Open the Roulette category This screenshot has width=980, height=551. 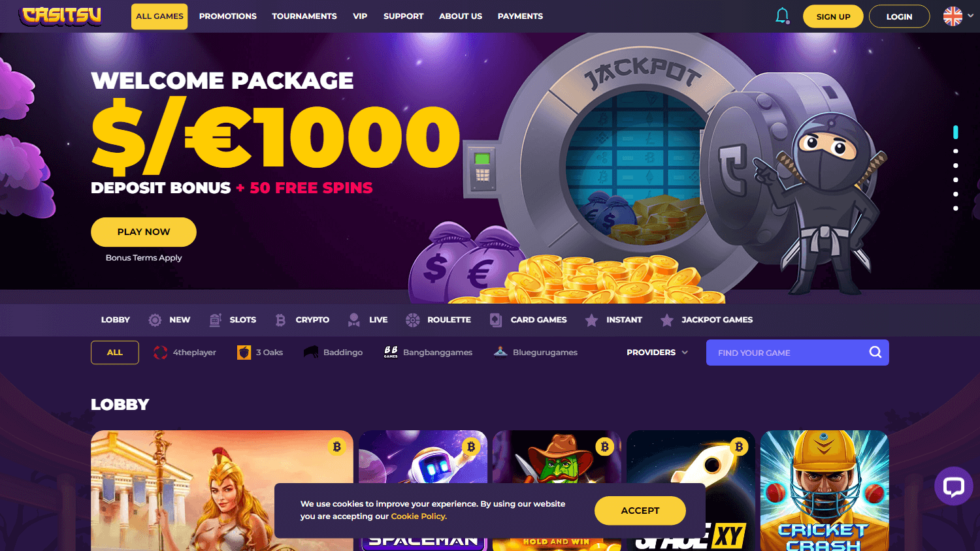tap(438, 320)
